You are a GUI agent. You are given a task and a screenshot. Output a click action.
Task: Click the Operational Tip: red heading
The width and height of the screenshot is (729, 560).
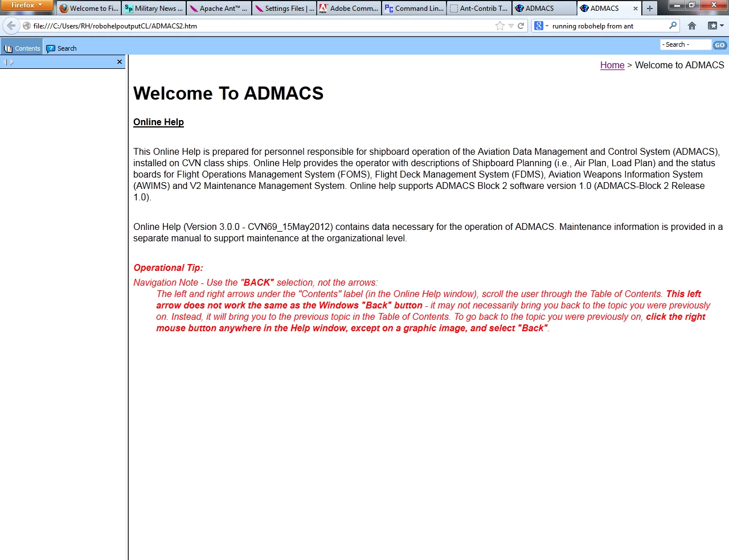[x=168, y=267]
